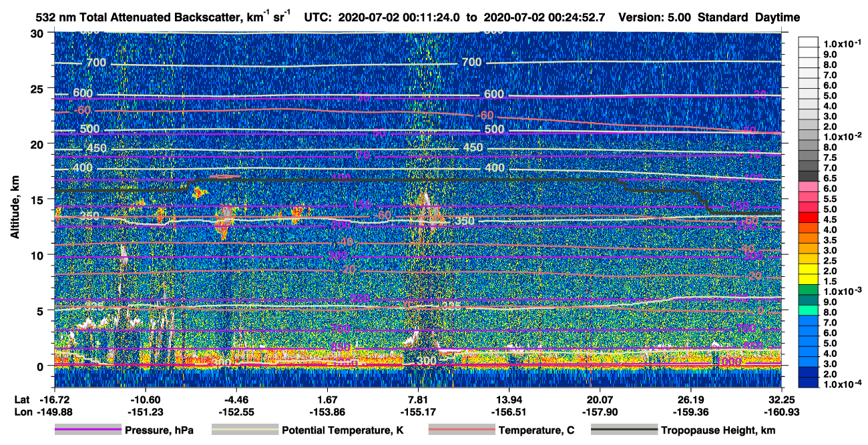Click the longitude value -159.36

coord(691,412)
